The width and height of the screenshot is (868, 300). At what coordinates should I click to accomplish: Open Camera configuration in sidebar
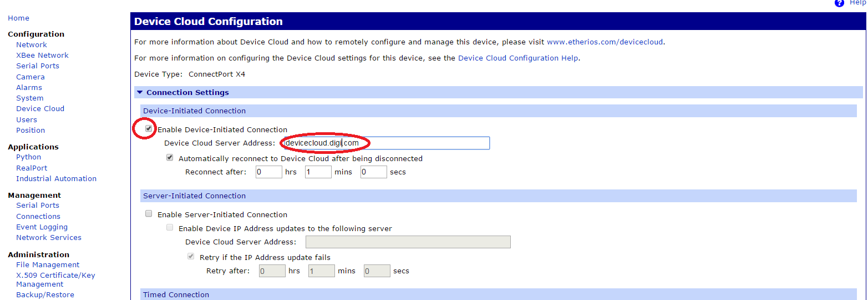pos(30,77)
